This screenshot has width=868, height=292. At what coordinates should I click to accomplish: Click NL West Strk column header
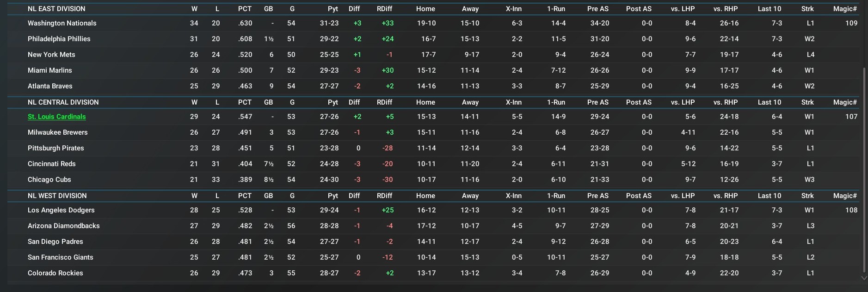(x=807, y=196)
